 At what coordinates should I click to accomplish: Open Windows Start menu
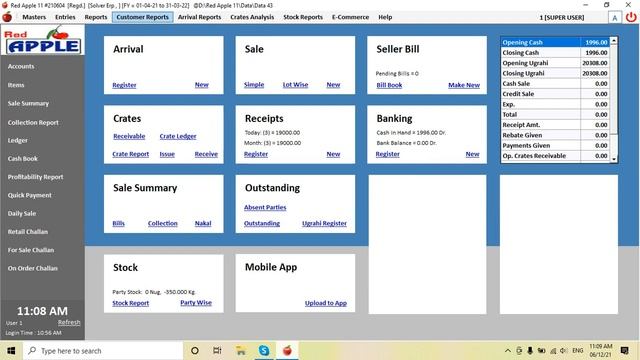tap(11, 351)
